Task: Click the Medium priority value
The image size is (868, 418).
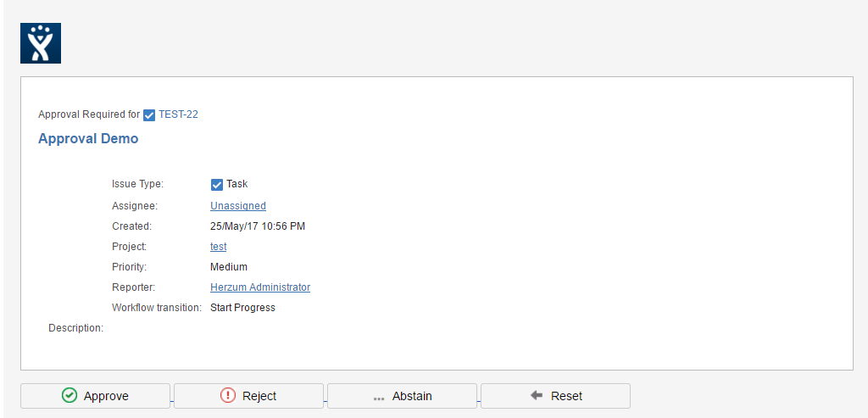Action: (229, 267)
